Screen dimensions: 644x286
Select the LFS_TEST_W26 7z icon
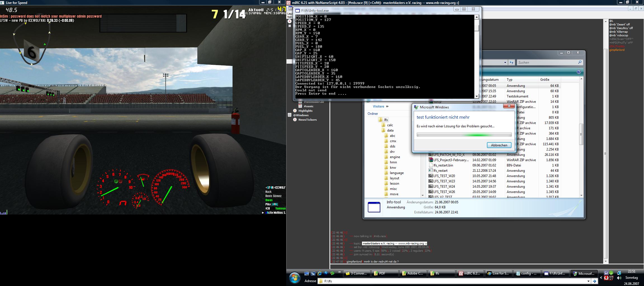(x=431, y=192)
